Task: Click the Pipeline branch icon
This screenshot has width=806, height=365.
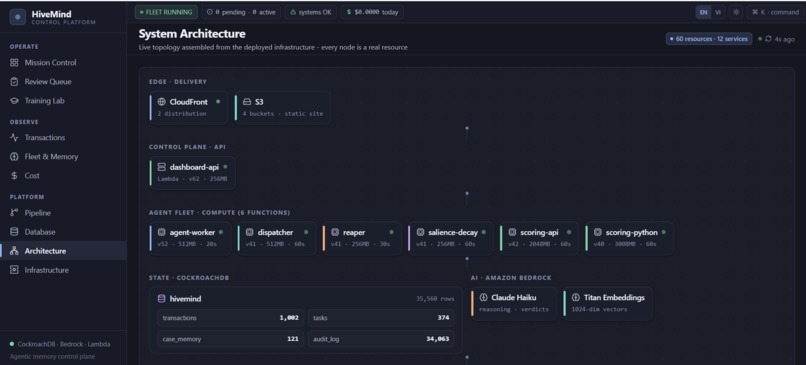Action: pyautogui.click(x=14, y=213)
